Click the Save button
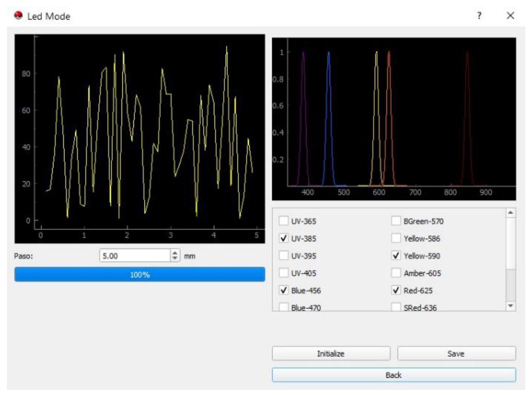The image size is (532, 395). click(456, 353)
